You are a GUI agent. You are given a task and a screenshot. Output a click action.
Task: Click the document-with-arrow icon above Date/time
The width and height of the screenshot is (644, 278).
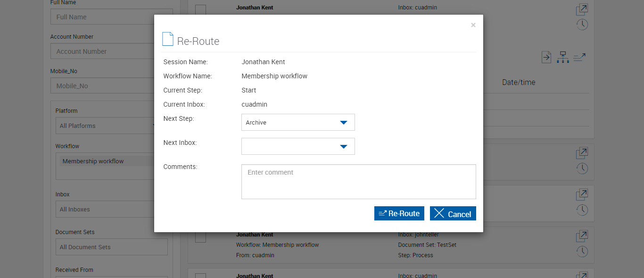coord(546,58)
